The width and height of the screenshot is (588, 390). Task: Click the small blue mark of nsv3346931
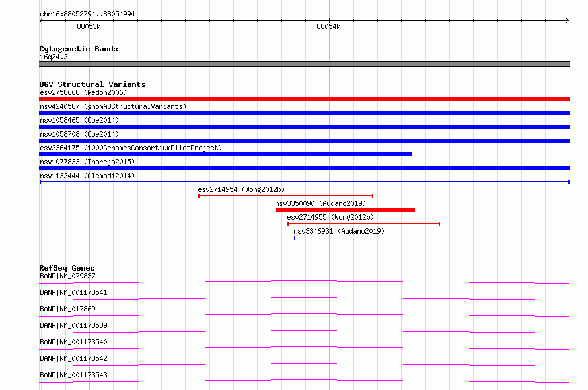click(x=295, y=238)
